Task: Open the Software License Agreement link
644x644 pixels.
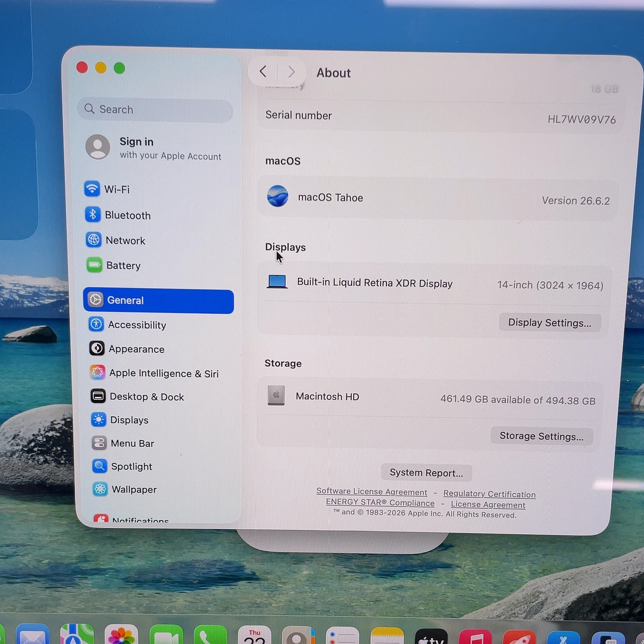Action: point(371,492)
